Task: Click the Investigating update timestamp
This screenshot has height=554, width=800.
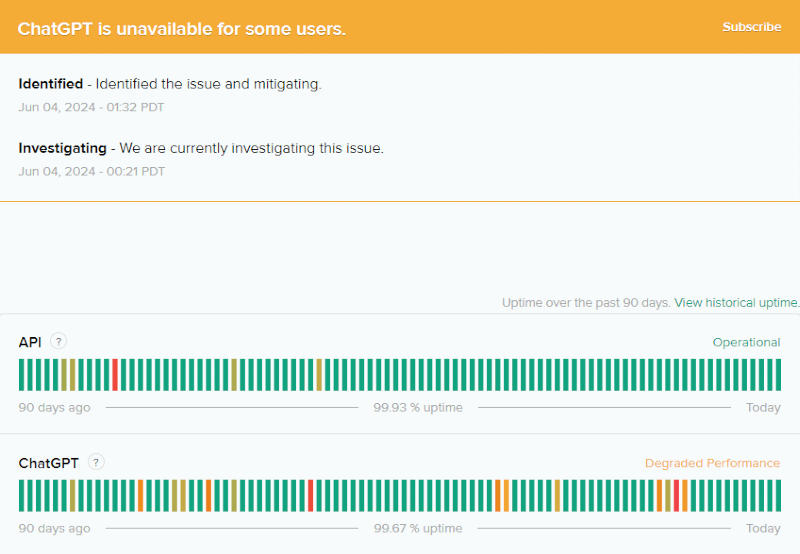Action: click(91, 171)
